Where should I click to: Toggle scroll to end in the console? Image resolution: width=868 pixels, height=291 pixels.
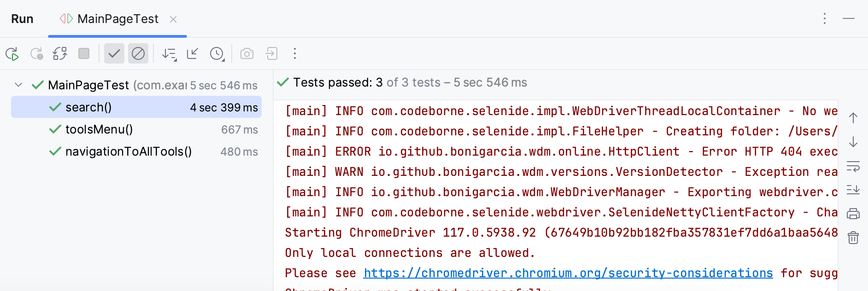853,190
